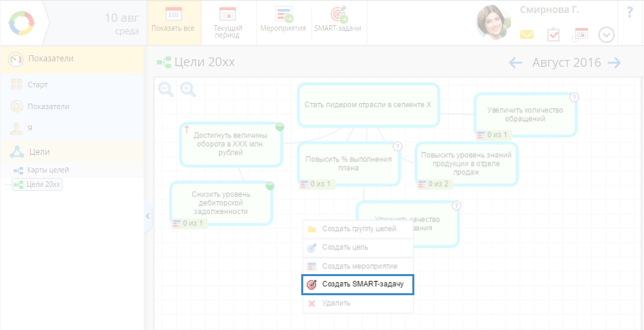The image size is (644, 330).
Task: Go to previous month arrow
Action: (x=515, y=63)
